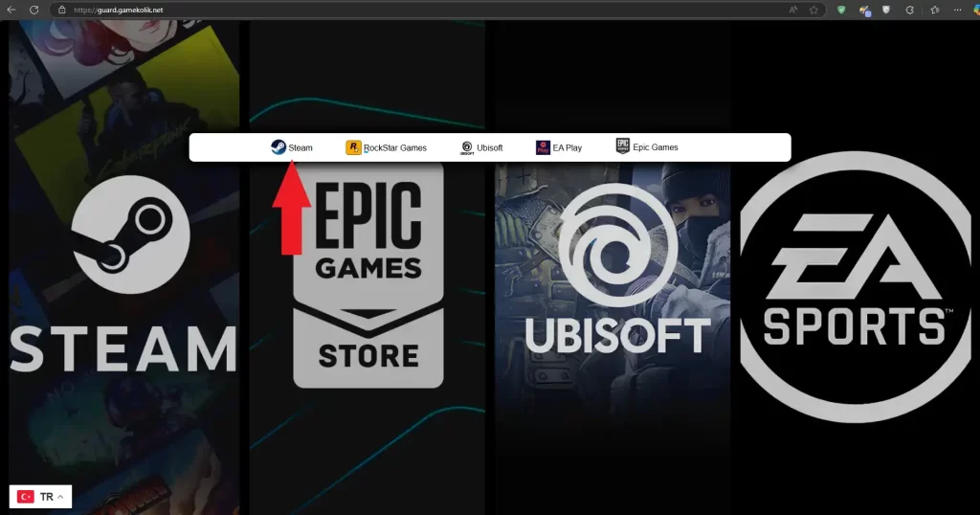Screen dimensions: 980x515
Task: Select the large UBISOFT banner panel
Action: pyautogui.click(x=612, y=267)
